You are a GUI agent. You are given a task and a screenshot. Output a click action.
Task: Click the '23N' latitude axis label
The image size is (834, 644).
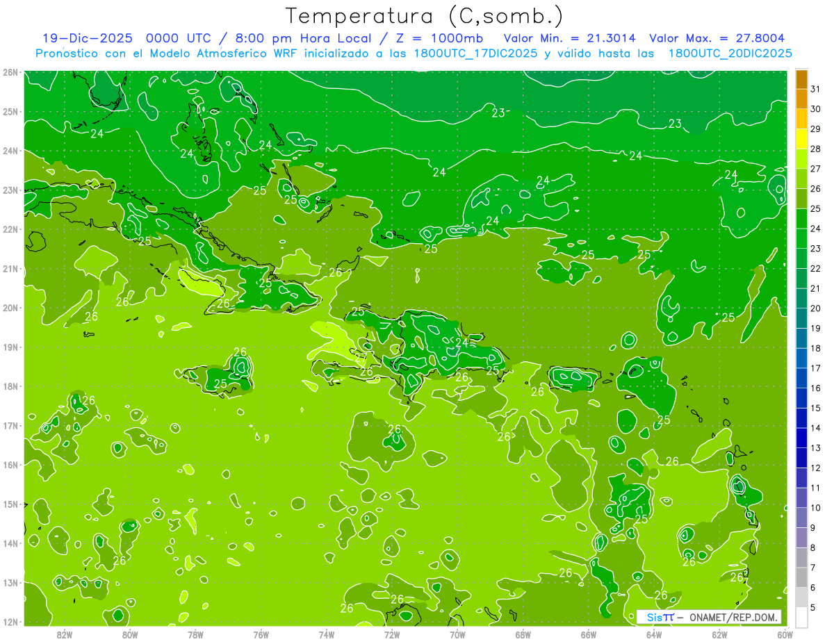click(x=10, y=190)
